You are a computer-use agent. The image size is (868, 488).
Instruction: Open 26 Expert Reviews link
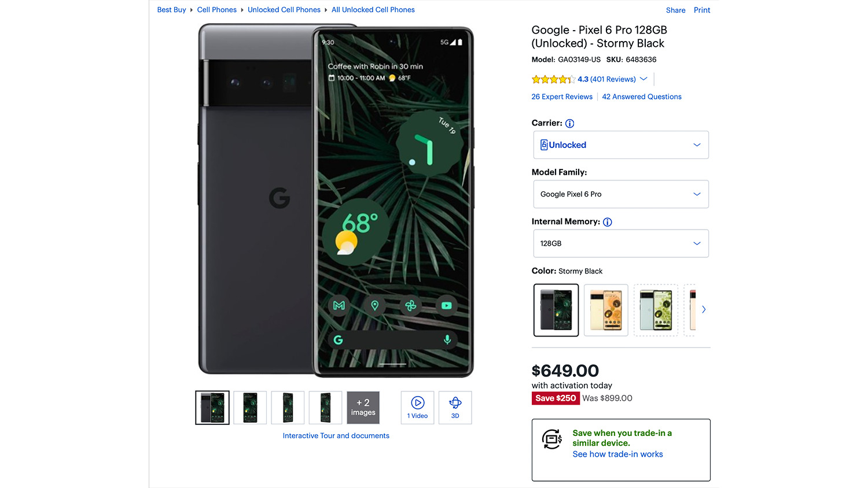pyautogui.click(x=561, y=97)
